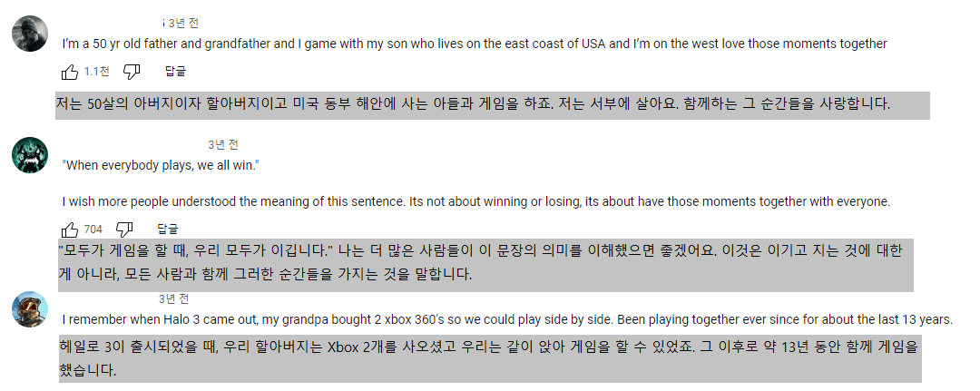This screenshot has width=980, height=391.
Task: Select the Korean translation starting 헤일로 3이
Action: (490, 358)
